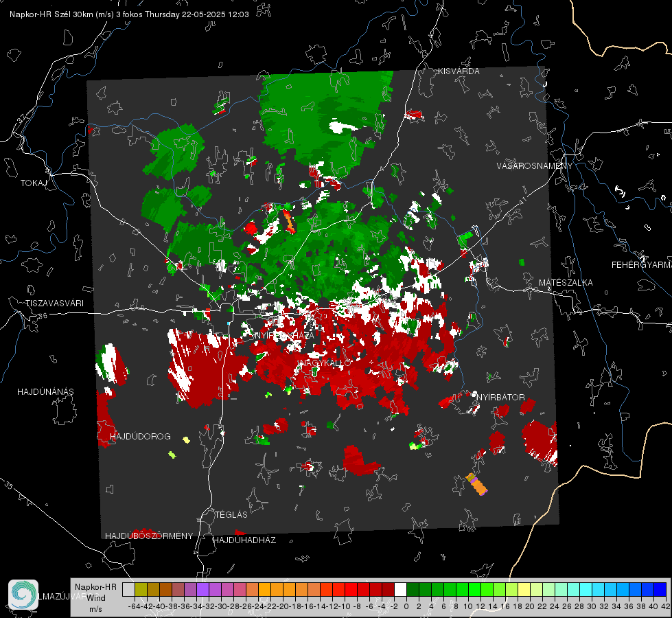Select the HAJDÚNÁNÁS label

pyautogui.click(x=45, y=392)
